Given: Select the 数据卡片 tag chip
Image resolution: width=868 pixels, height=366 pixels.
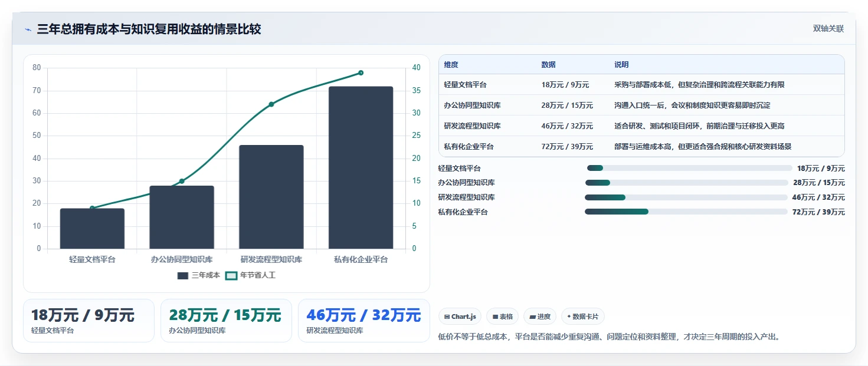Looking at the screenshot, I should 583,316.
